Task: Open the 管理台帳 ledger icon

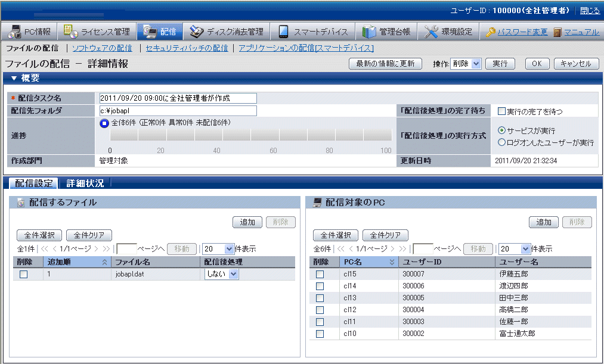Action: [x=369, y=32]
